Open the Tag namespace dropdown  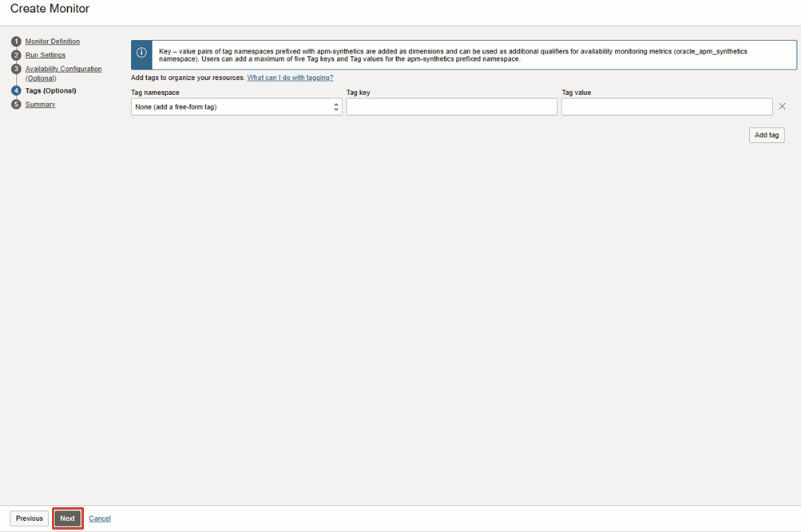pos(236,107)
